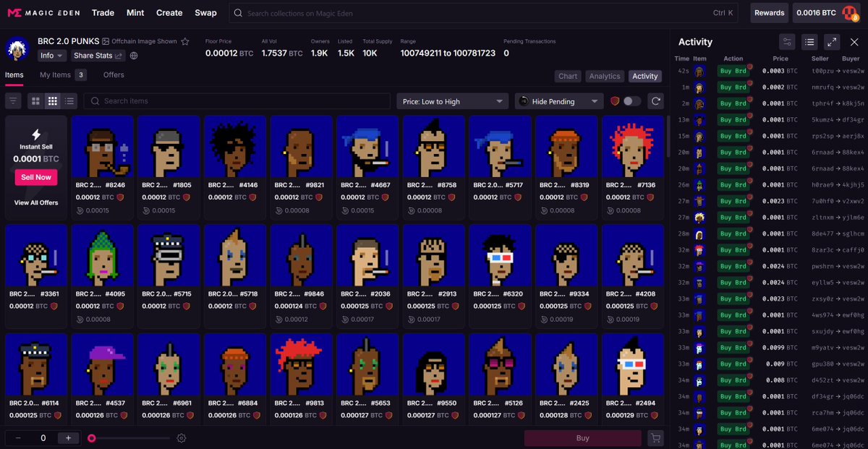
Task: Open the Trade menu
Action: 103,12
